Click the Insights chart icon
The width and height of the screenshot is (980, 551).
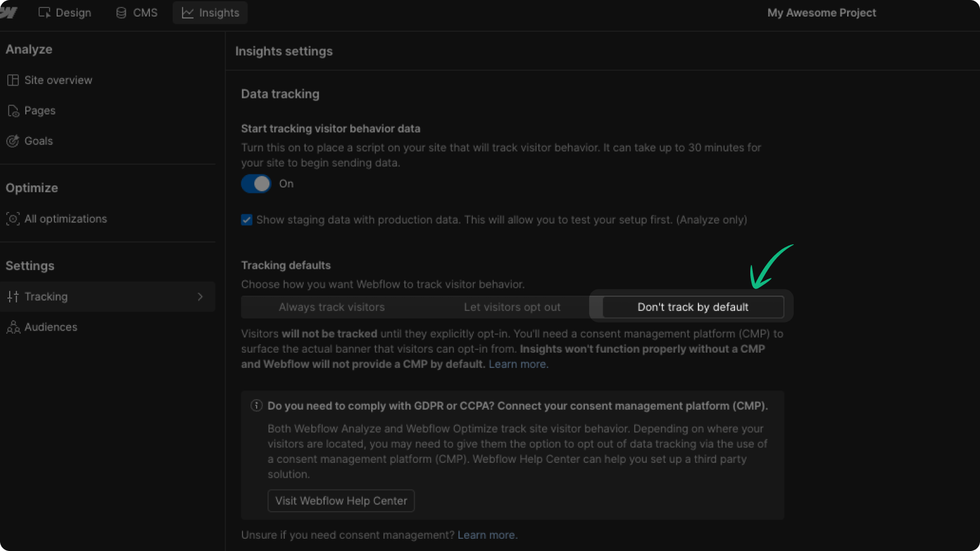coord(187,13)
